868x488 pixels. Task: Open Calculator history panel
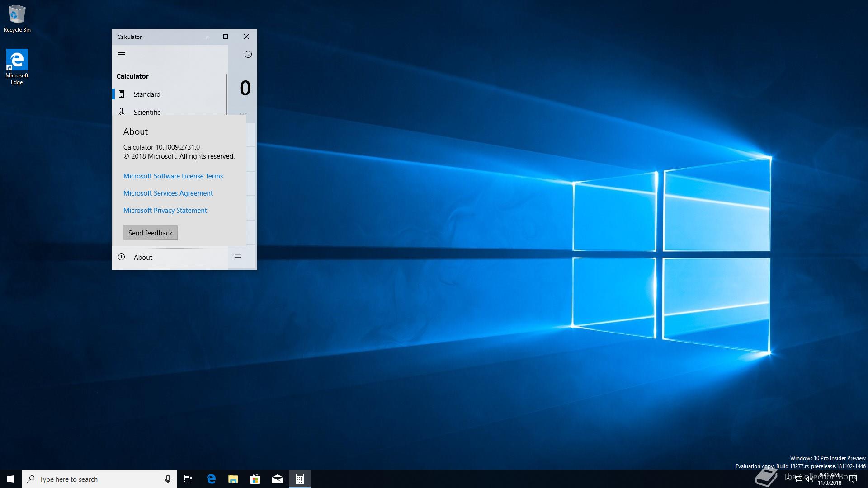(248, 54)
